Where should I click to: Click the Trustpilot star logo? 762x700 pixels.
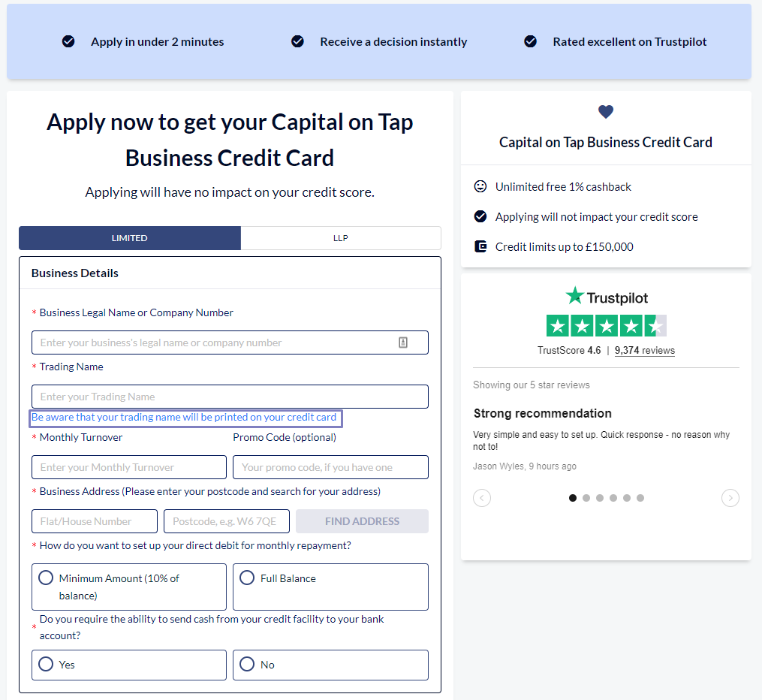coord(575,296)
